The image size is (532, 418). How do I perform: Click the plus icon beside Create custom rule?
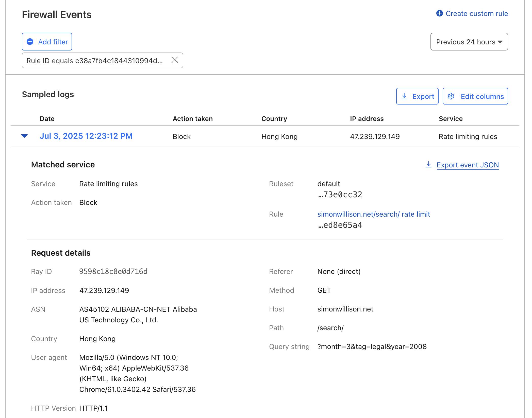coord(439,13)
